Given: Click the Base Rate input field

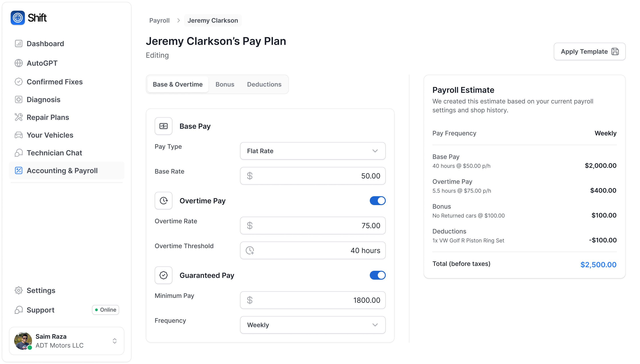Looking at the screenshot, I should pyautogui.click(x=312, y=176).
